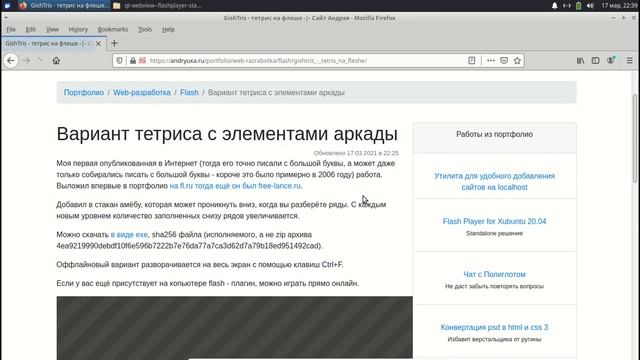Open the fl.ru free-lance.ru link
Image resolution: width=640 pixels, height=360 pixels.
tap(236, 186)
